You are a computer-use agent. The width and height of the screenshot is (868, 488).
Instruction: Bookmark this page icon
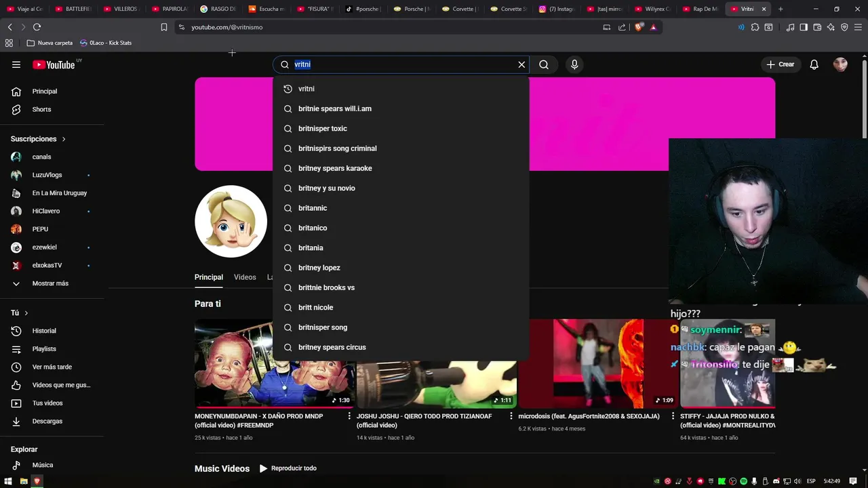click(163, 27)
